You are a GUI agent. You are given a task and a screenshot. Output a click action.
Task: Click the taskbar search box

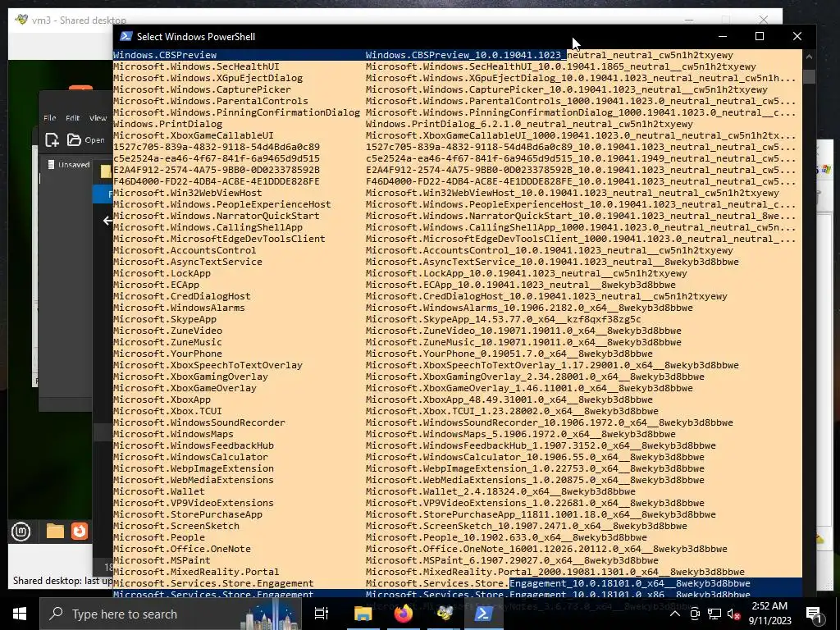[170, 614]
